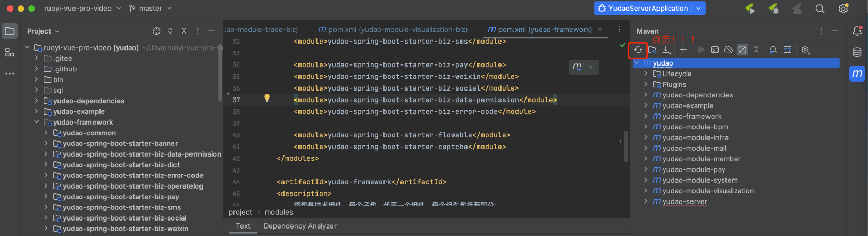Click the modules breadcrumb
The image size is (868, 236).
point(279,213)
